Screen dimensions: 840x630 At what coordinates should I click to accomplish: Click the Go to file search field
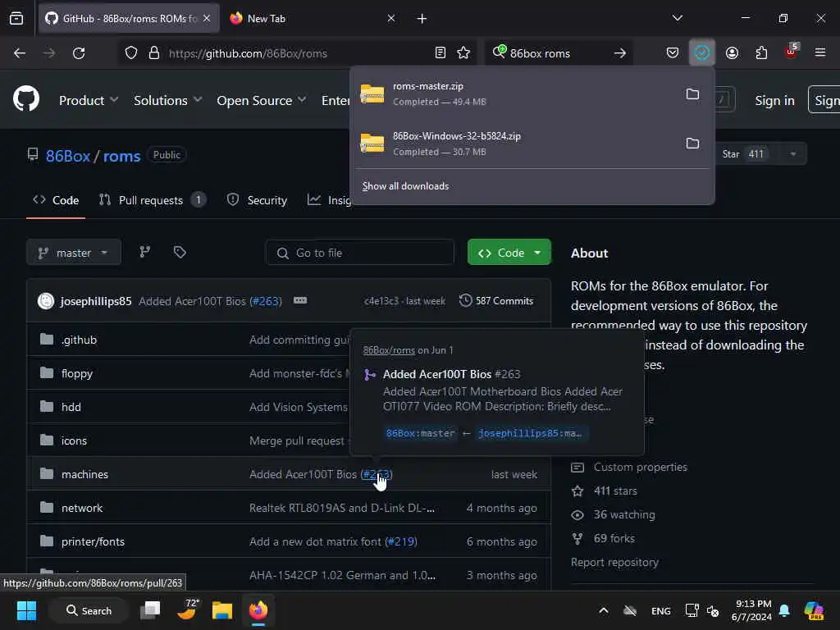click(x=359, y=253)
